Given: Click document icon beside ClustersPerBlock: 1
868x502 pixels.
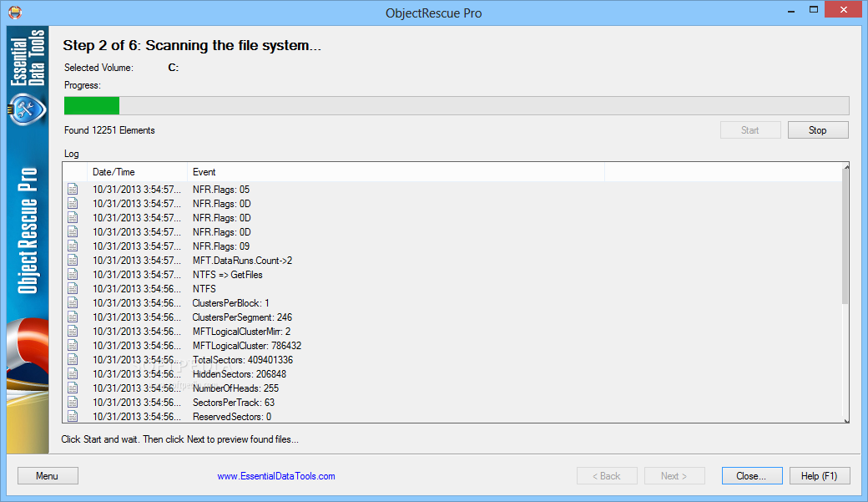Looking at the screenshot, I should point(73,303).
